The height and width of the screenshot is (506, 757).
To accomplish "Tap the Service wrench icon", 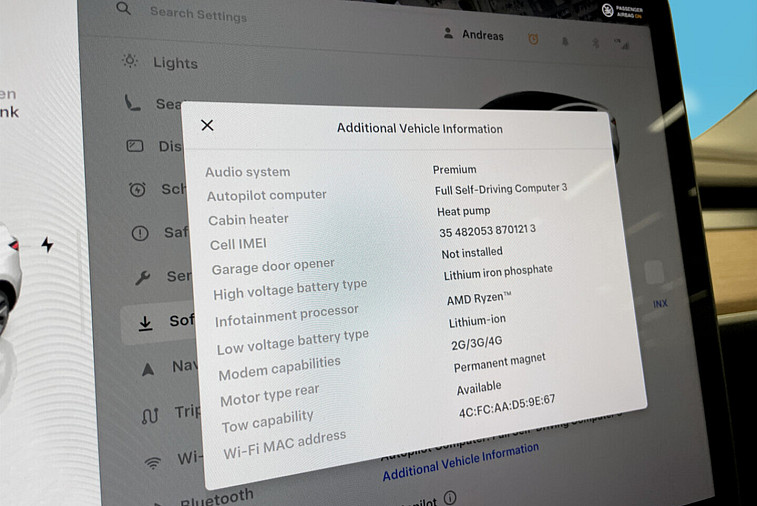I will (x=143, y=277).
